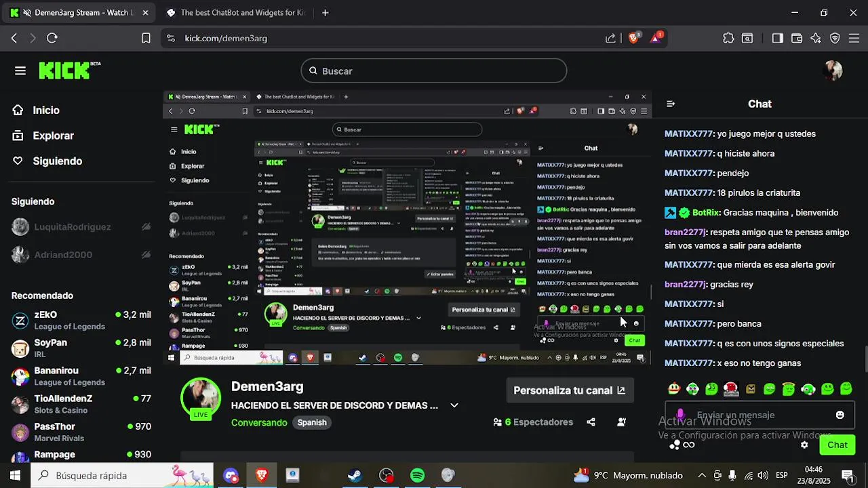Open the taskbar weather widget
The height and width of the screenshot is (488, 868).
click(628, 475)
